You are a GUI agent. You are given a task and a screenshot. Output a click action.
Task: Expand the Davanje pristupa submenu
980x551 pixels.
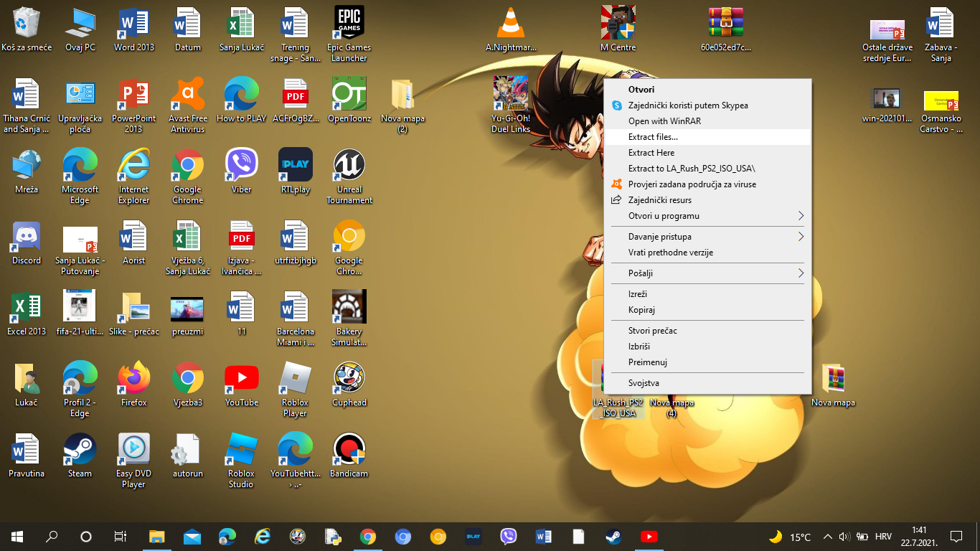point(707,237)
